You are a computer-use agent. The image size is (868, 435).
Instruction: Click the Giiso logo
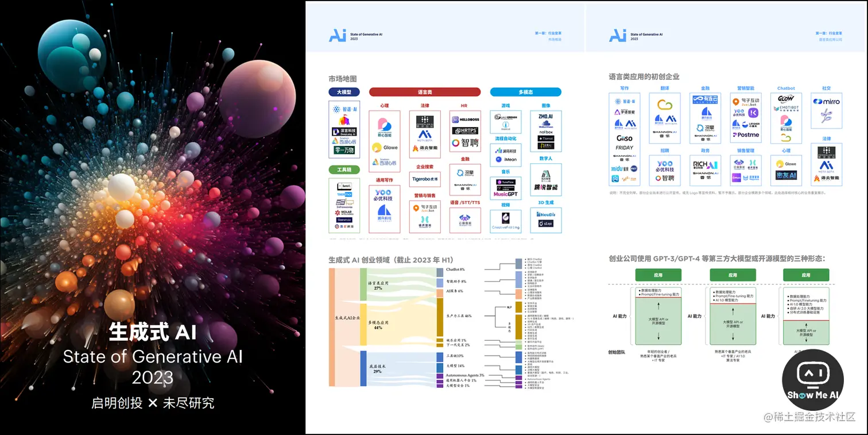[625, 138]
